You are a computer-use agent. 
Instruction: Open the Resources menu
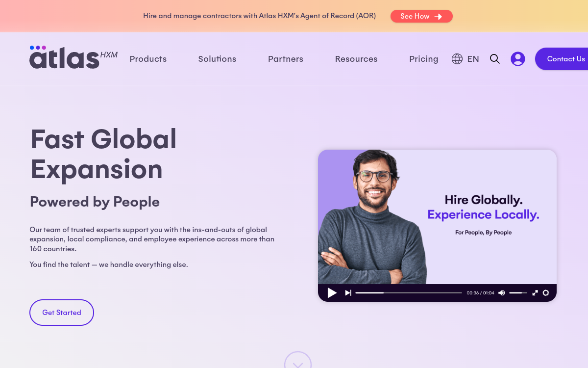point(356,59)
